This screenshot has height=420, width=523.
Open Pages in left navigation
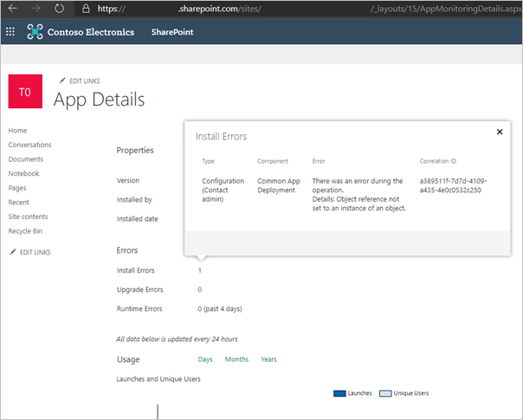pyautogui.click(x=17, y=188)
